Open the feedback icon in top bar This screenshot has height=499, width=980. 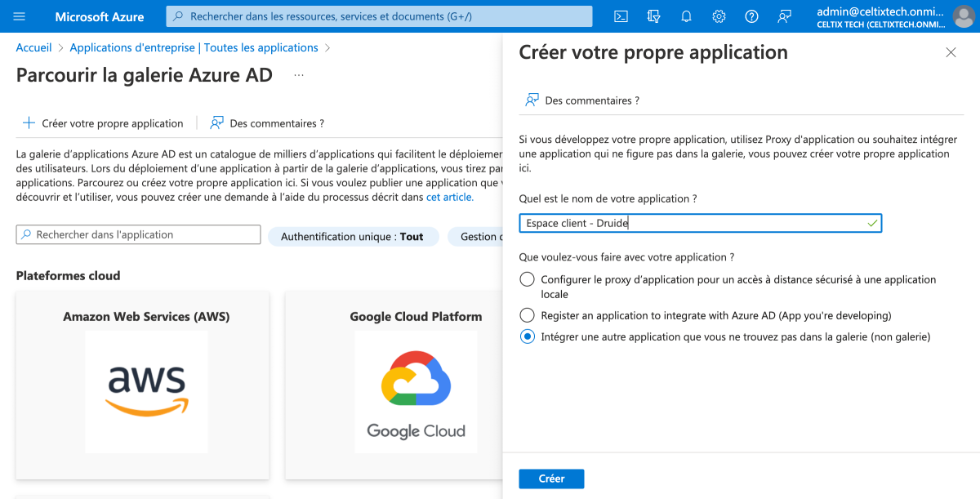coord(784,16)
